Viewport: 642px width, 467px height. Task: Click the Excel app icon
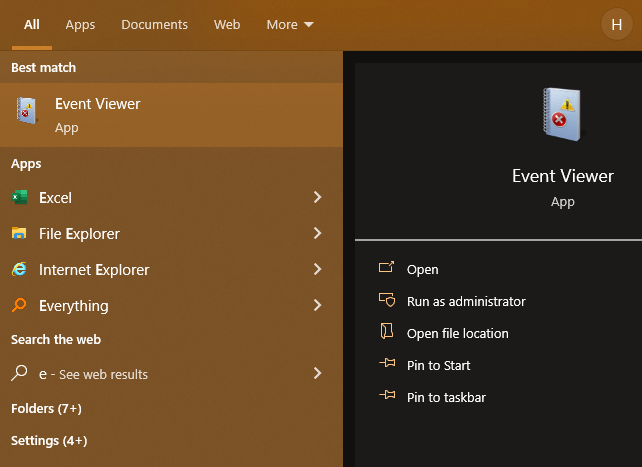19,198
